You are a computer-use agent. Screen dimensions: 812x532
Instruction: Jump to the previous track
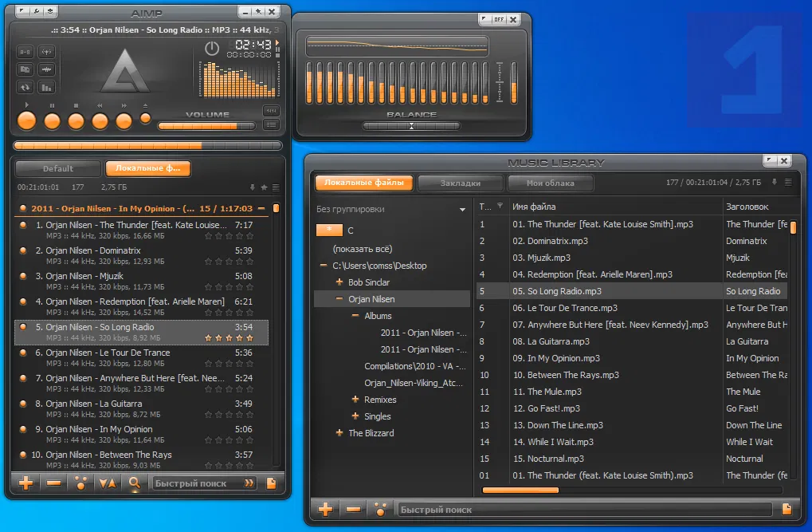(x=100, y=121)
